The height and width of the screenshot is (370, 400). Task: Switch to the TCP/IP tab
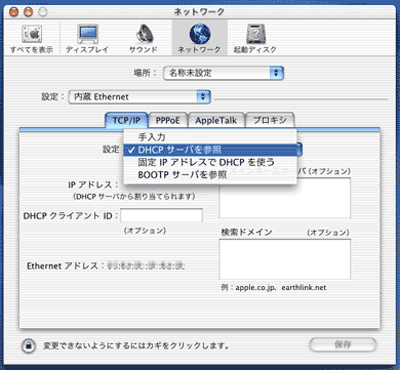click(x=126, y=120)
